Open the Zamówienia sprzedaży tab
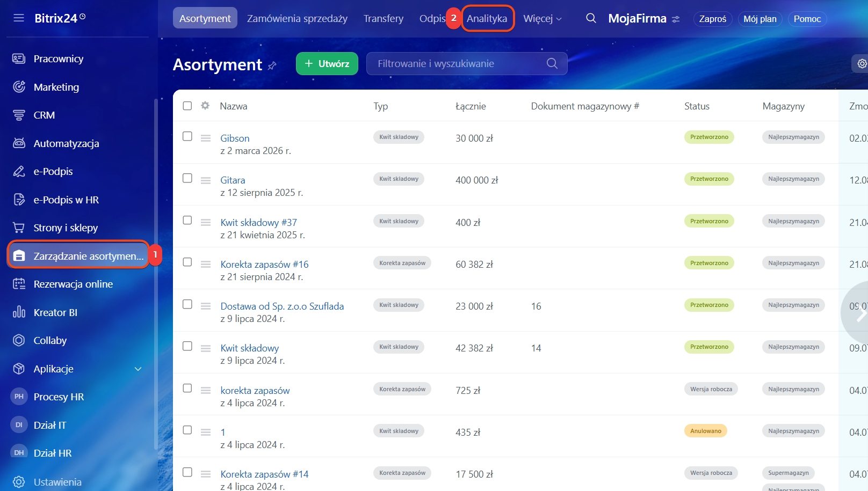 pos(297,19)
